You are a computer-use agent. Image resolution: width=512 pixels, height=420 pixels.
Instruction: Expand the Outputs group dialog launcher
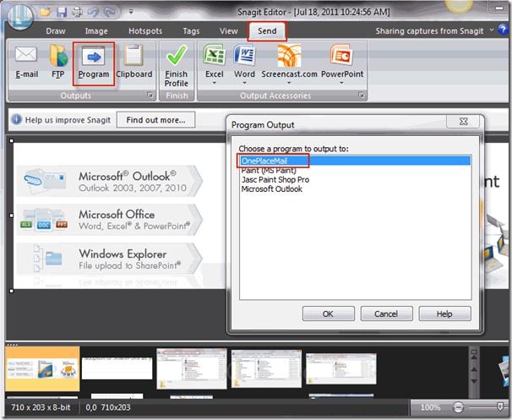pos(150,96)
